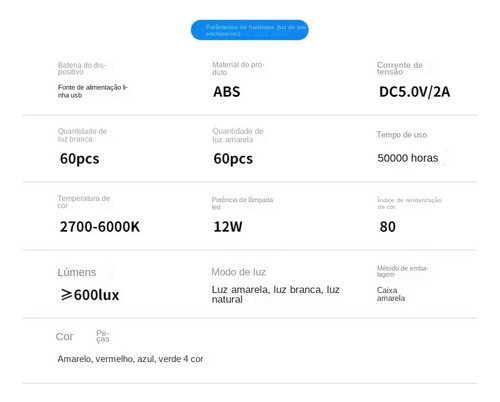
Task: Select 60pcs under Quantidade de luz amarela
Action: point(233,159)
